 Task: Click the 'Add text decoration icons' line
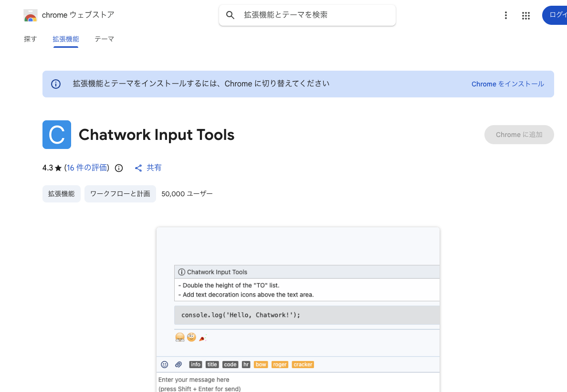[x=246, y=295]
